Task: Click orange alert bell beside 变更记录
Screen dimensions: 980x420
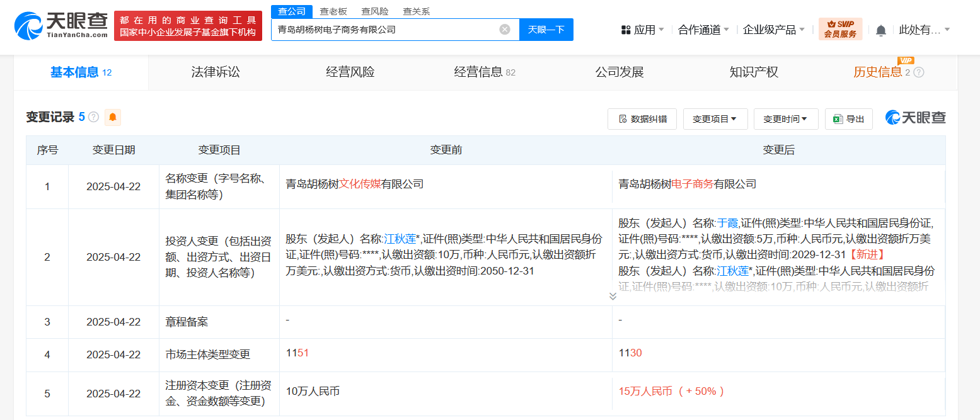Action: tap(113, 117)
